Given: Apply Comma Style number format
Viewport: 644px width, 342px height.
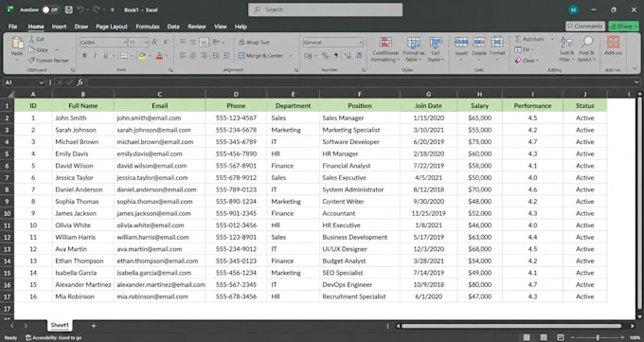Looking at the screenshot, I should 336,56.
